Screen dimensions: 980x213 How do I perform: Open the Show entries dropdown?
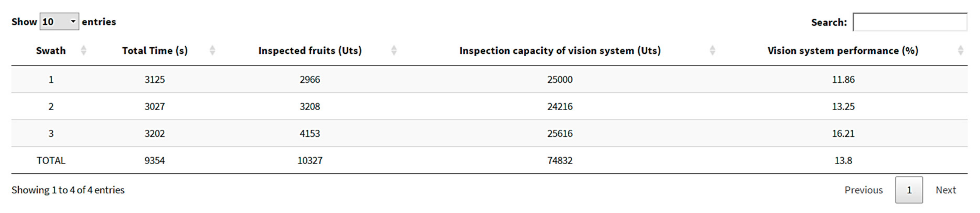pyautogui.click(x=59, y=22)
